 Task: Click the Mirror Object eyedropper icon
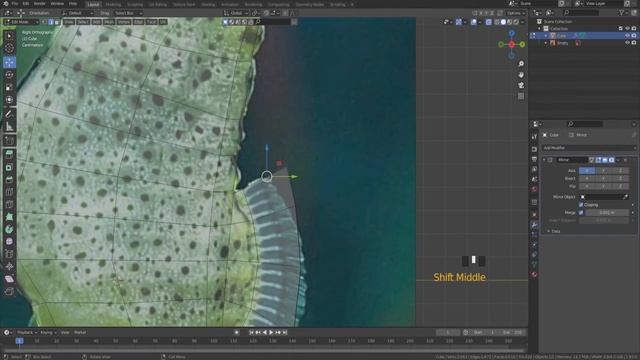pyautogui.click(x=625, y=197)
